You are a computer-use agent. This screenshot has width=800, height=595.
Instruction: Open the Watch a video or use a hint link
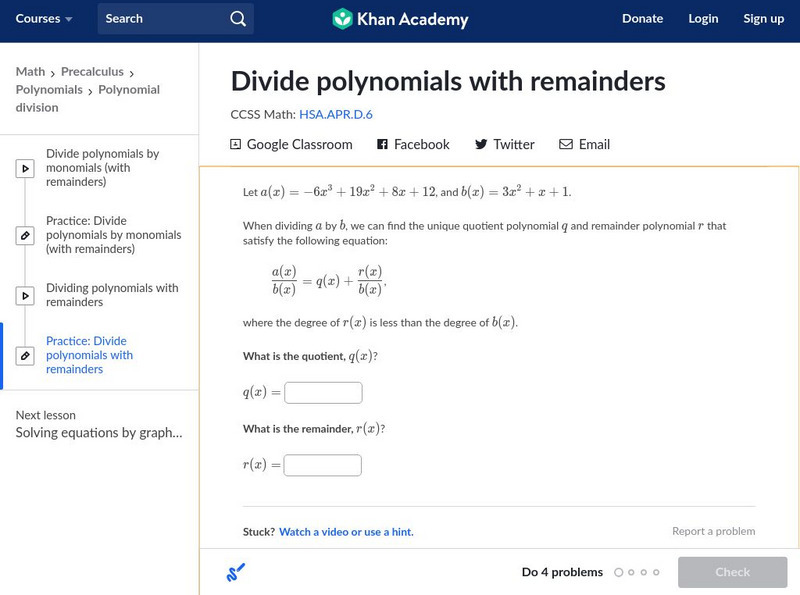[x=346, y=532]
